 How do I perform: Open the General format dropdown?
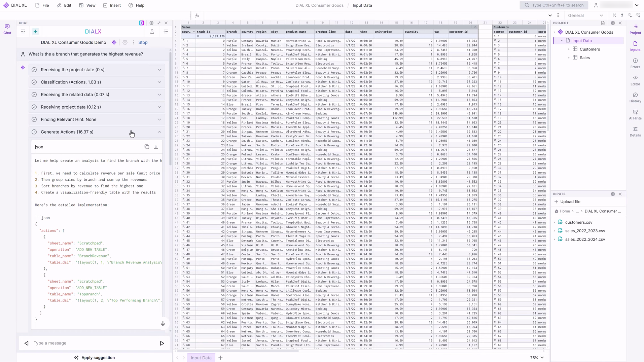pos(585,15)
